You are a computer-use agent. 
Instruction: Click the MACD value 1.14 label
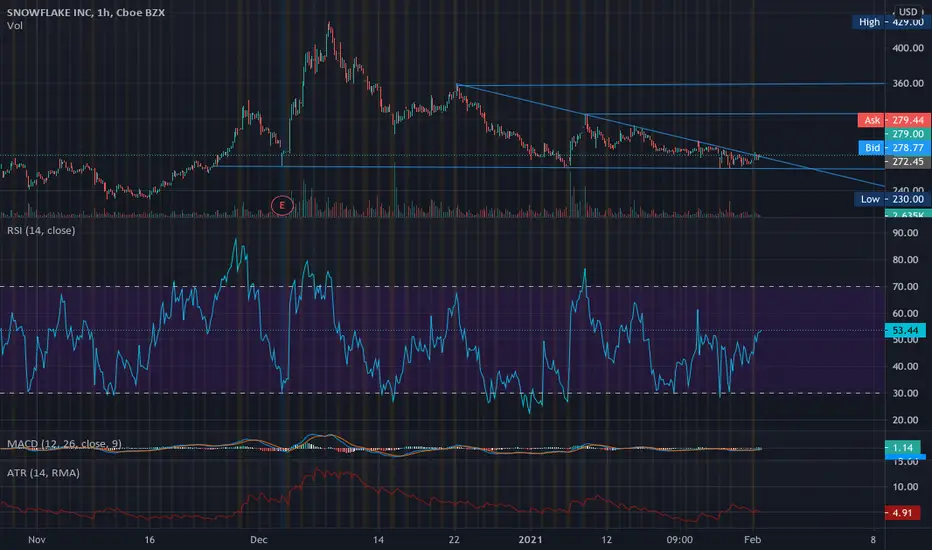coord(903,447)
